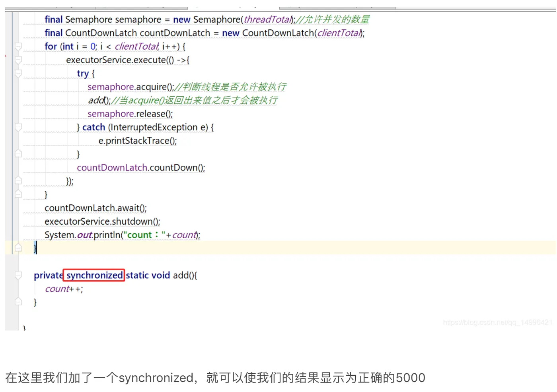Click the 'countDownLatch.countDown();' statement
This screenshot has width=557, height=392.
coord(141,168)
